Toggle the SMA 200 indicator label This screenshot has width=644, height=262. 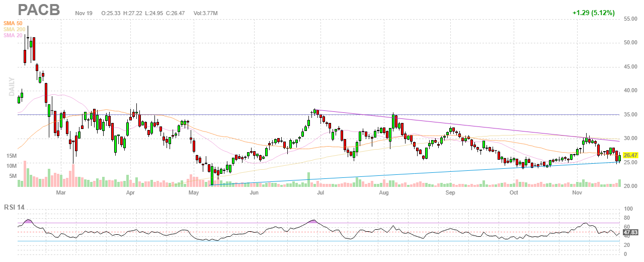click(x=14, y=29)
